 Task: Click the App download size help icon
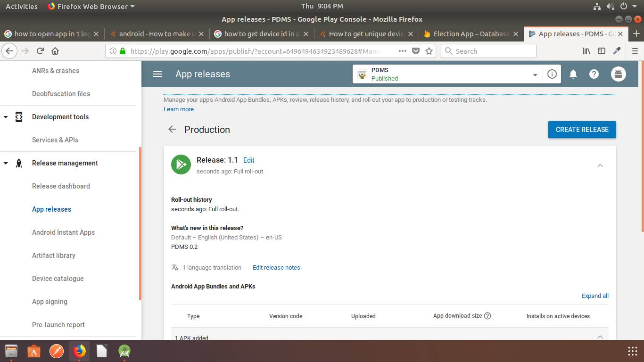coord(487,316)
